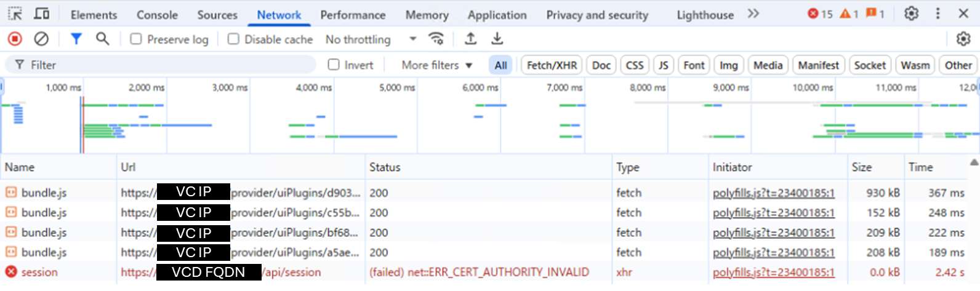
Task: Filter requests by Fetch/XHR
Action: (552, 65)
